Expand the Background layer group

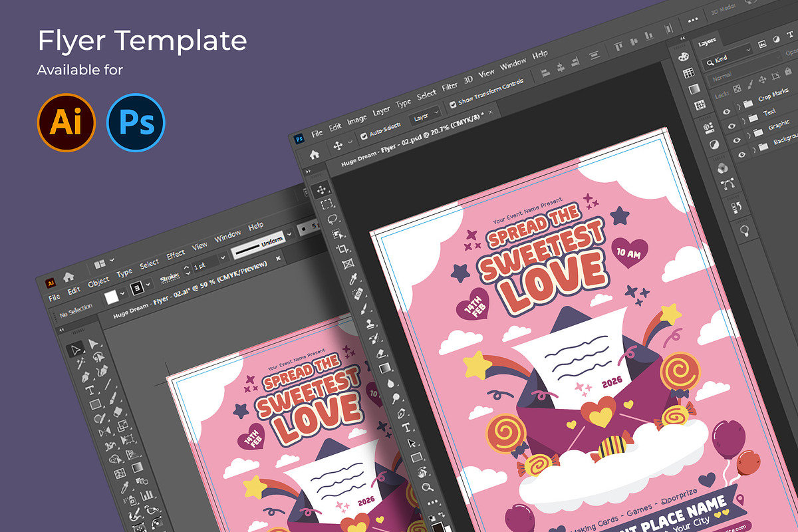(x=754, y=149)
